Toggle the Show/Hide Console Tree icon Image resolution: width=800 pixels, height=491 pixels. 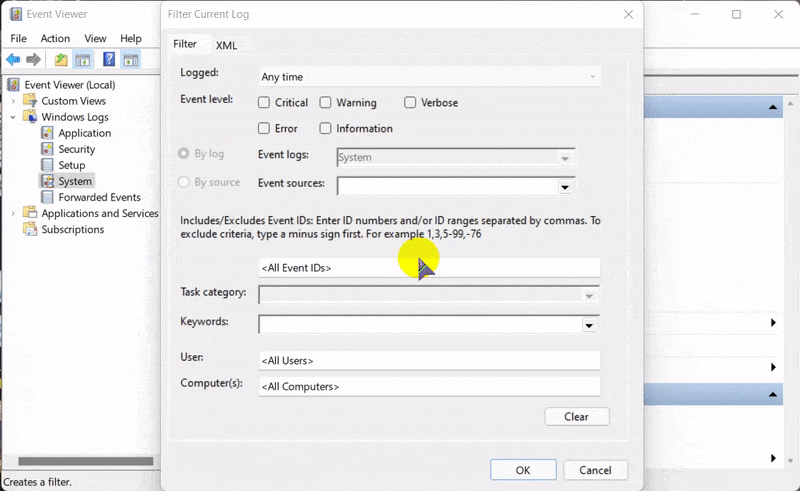83,60
